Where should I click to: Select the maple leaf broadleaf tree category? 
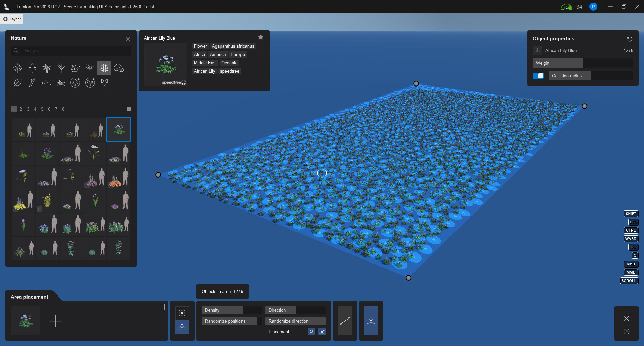(x=18, y=68)
